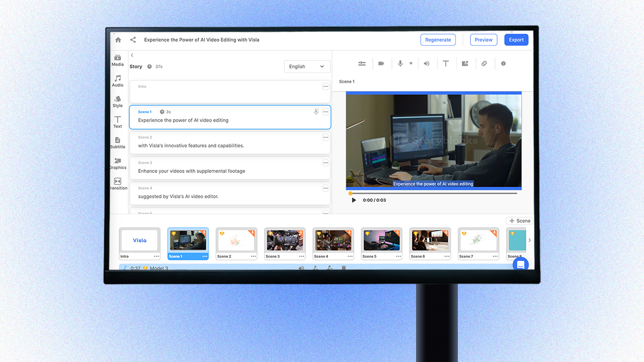Click the Export button

pyautogui.click(x=516, y=40)
